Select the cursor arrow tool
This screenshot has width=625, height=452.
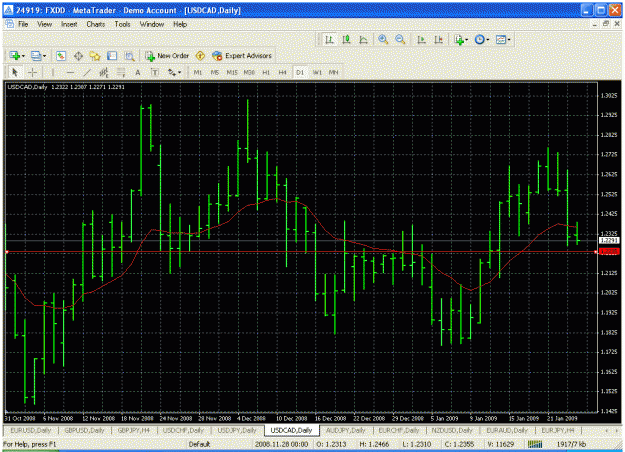click(15, 72)
